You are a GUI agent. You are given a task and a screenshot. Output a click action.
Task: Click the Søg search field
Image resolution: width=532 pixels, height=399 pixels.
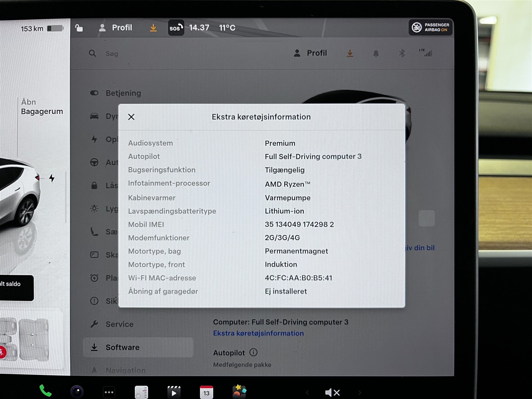coord(112,54)
